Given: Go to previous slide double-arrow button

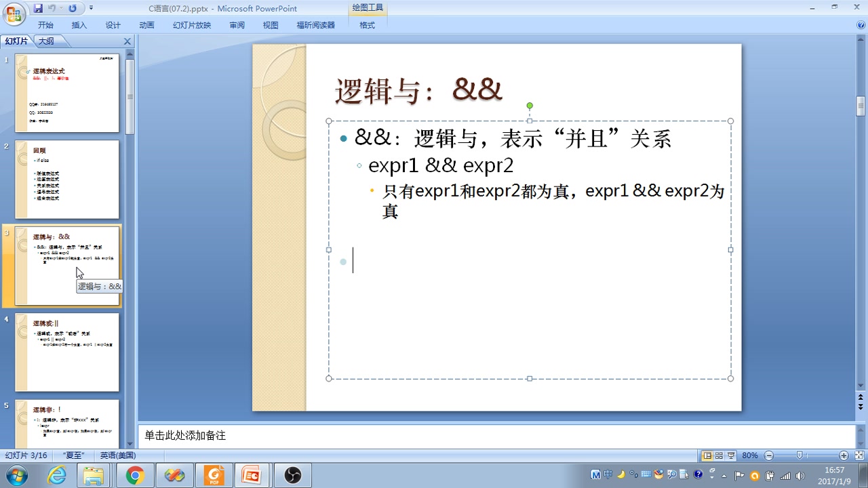Looking at the screenshot, I should [861, 399].
